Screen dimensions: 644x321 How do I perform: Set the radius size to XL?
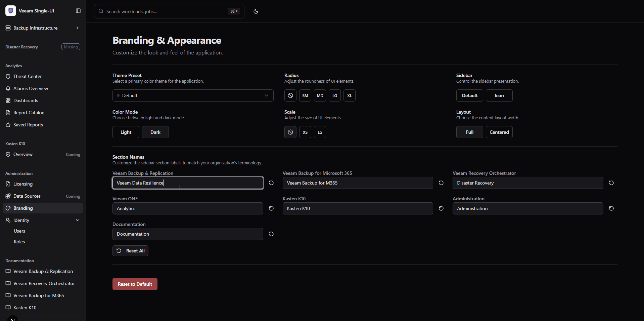349,95
